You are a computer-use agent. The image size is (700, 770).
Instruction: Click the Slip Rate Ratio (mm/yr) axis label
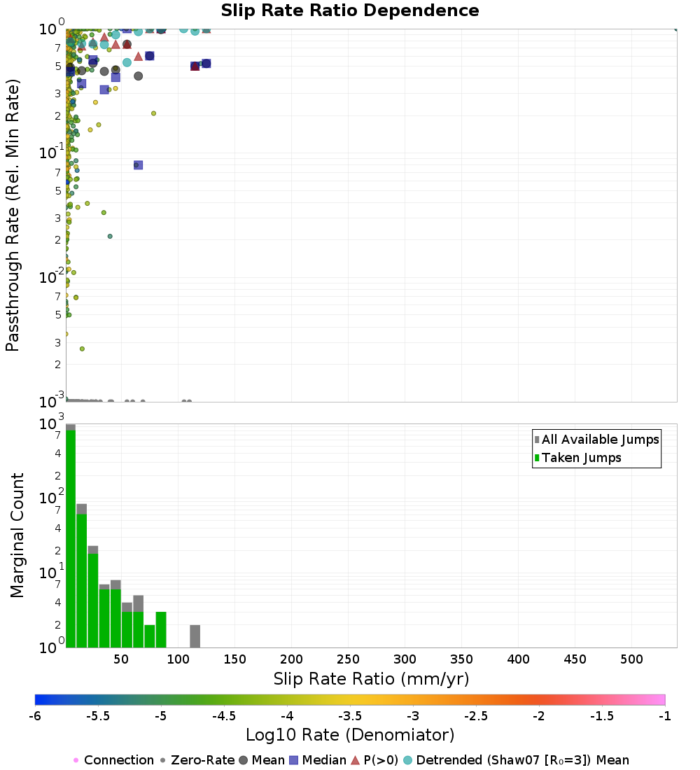point(371,678)
